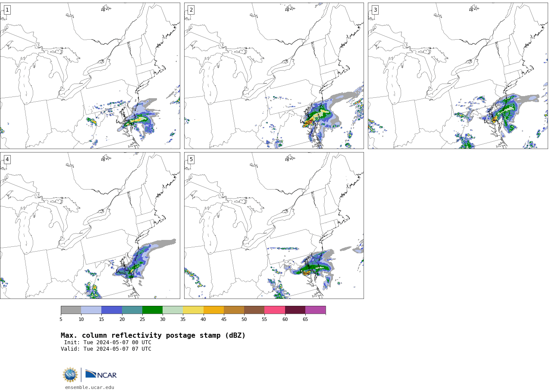Click the yellow 35-40 dBZ swatch
552x392 pixels.
pos(193,310)
